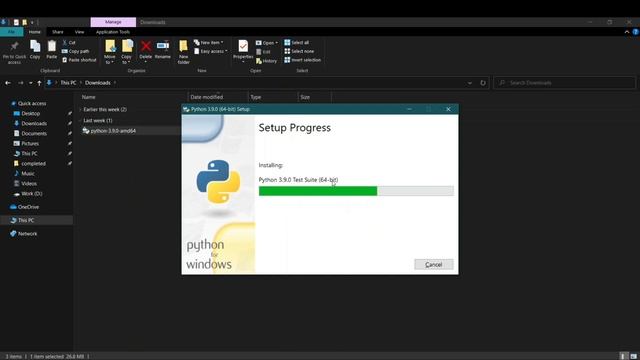This screenshot has height=360, width=640.
Task: Open the Copy to menu icon
Action: [127, 46]
